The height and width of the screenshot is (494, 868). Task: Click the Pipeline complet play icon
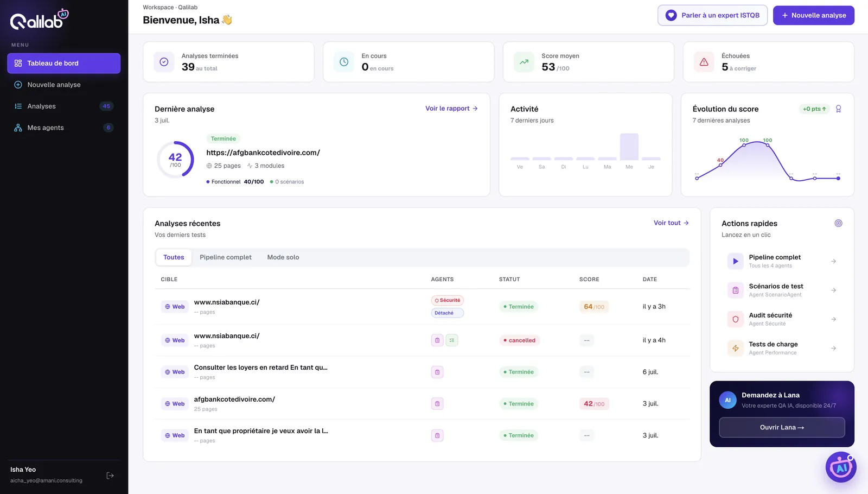pos(736,261)
